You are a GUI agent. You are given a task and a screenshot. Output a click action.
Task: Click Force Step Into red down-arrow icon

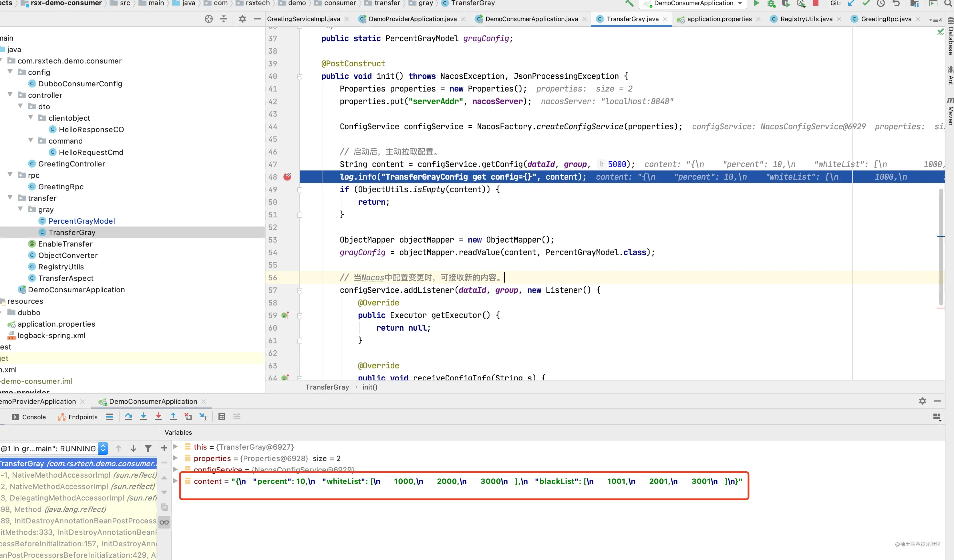click(x=158, y=416)
